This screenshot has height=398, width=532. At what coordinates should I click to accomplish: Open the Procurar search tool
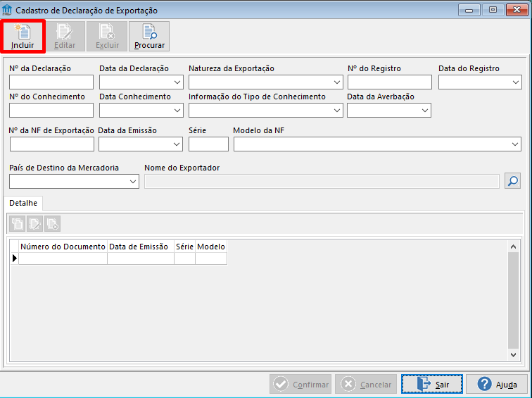tap(149, 37)
